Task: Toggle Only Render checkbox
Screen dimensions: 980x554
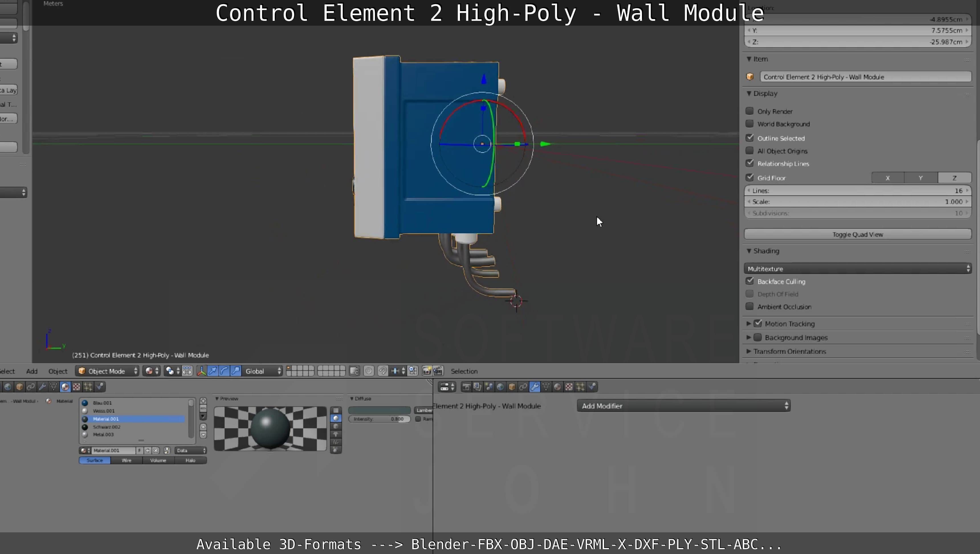Action: (749, 111)
